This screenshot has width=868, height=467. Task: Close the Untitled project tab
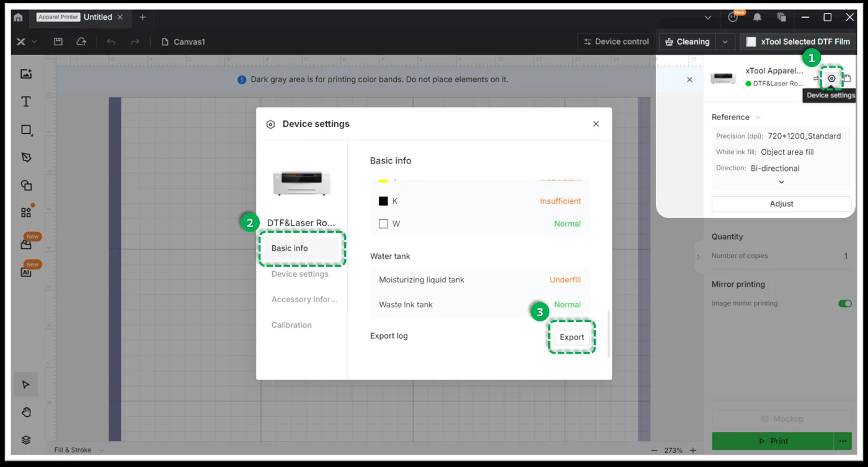pyautogui.click(x=120, y=17)
